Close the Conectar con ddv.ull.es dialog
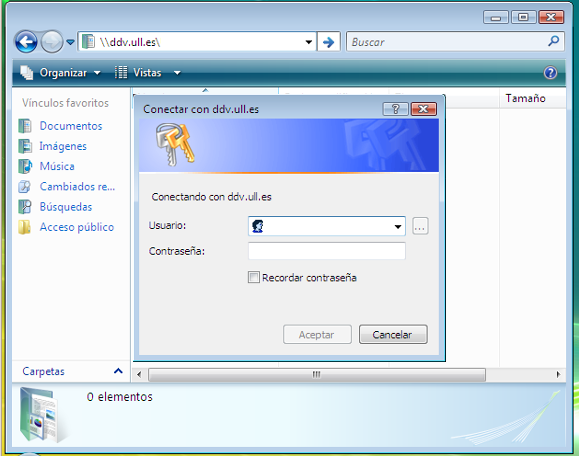This screenshot has width=579, height=456. click(x=423, y=109)
